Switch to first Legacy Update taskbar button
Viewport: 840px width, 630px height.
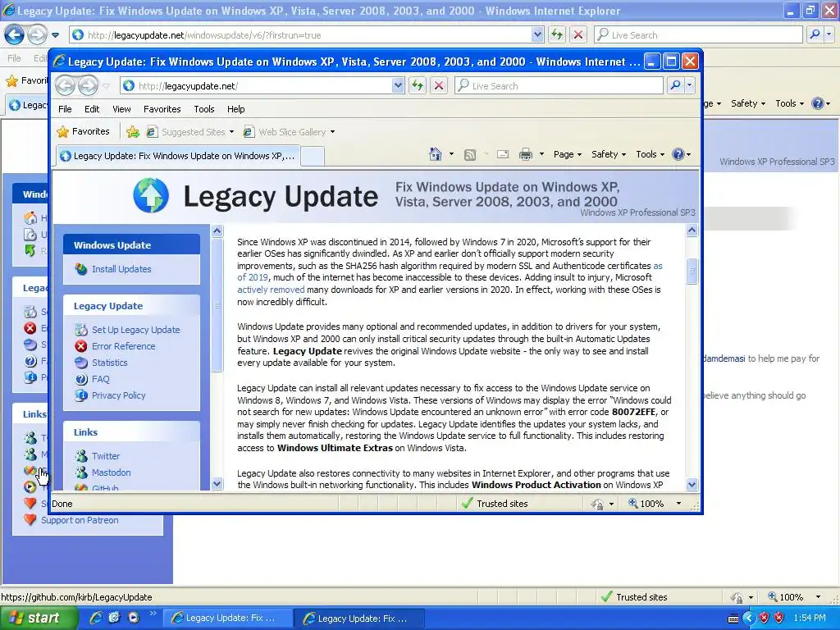[x=227, y=618]
